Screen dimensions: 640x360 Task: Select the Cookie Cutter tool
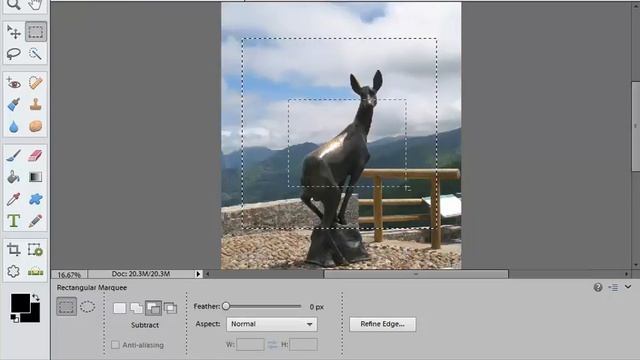pos(13,271)
